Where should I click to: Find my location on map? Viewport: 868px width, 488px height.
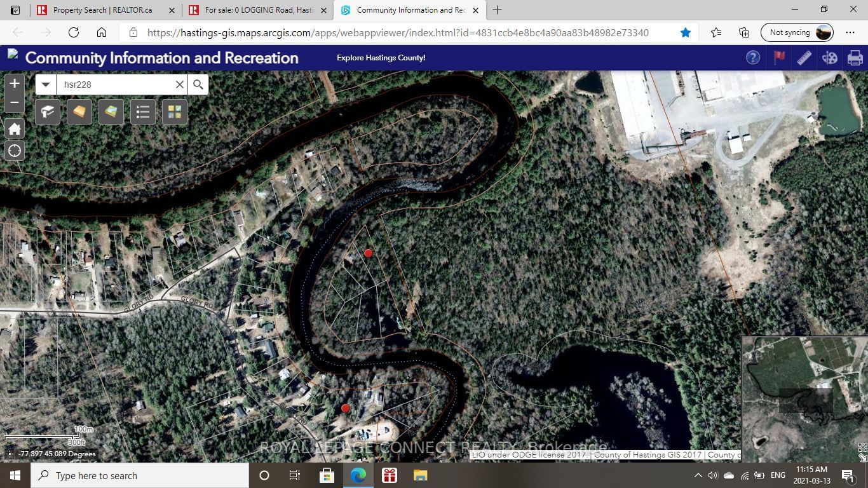tap(14, 151)
